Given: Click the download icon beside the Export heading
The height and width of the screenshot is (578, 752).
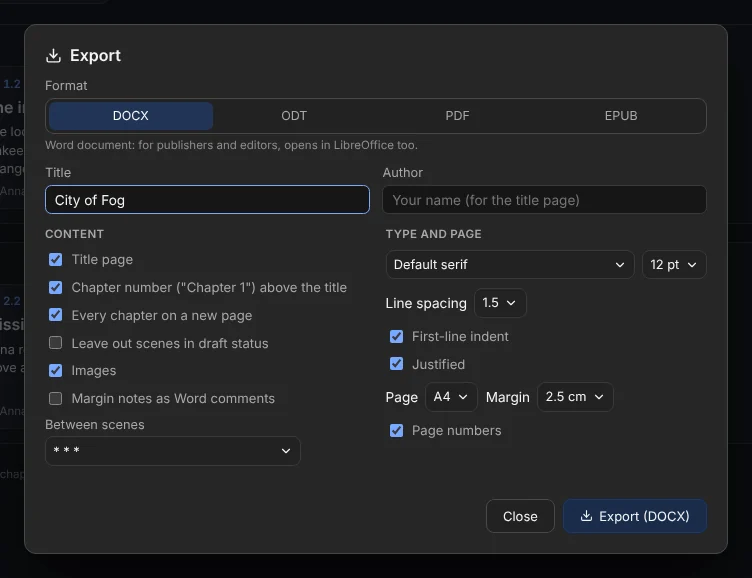Looking at the screenshot, I should pyautogui.click(x=53, y=56).
